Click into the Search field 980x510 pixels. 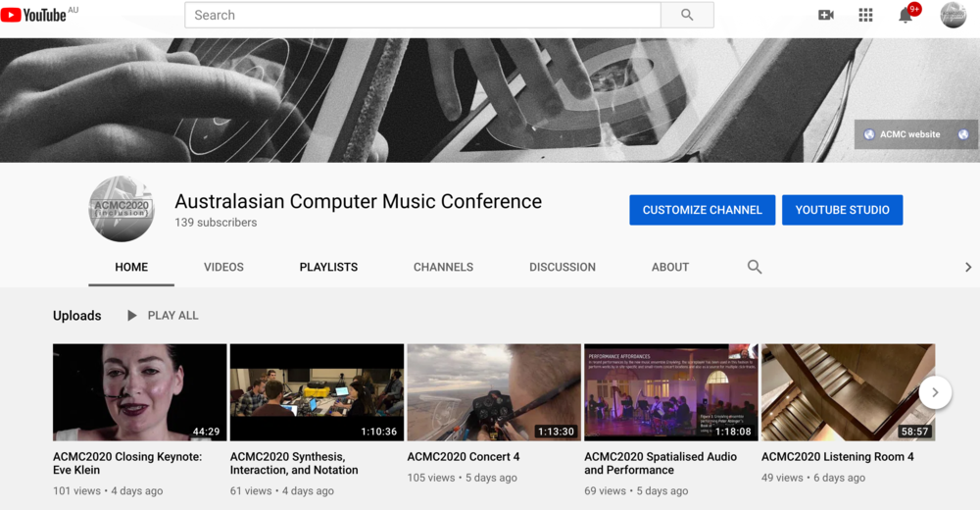422,15
